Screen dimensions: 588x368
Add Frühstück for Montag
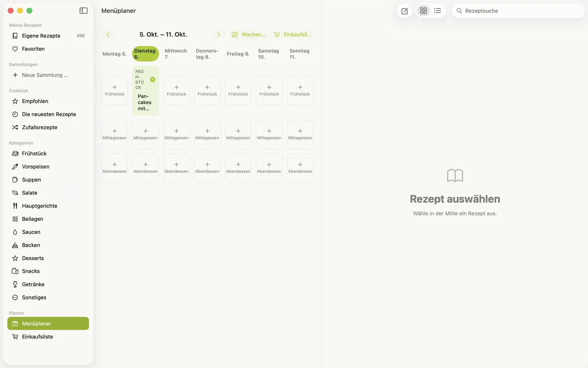pyautogui.click(x=114, y=91)
